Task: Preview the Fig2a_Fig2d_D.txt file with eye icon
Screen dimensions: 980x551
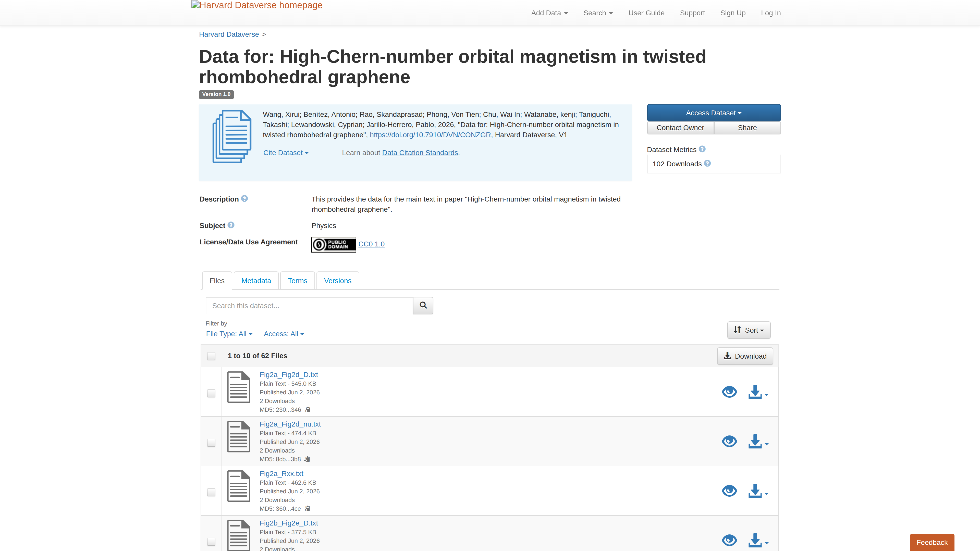Action: [x=729, y=392]
